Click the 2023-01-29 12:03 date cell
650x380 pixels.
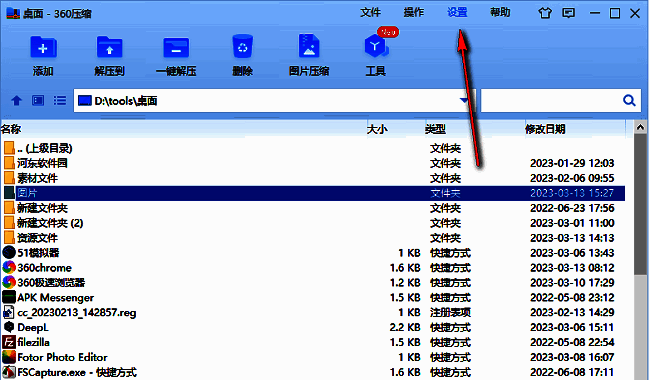pos(572,163)
